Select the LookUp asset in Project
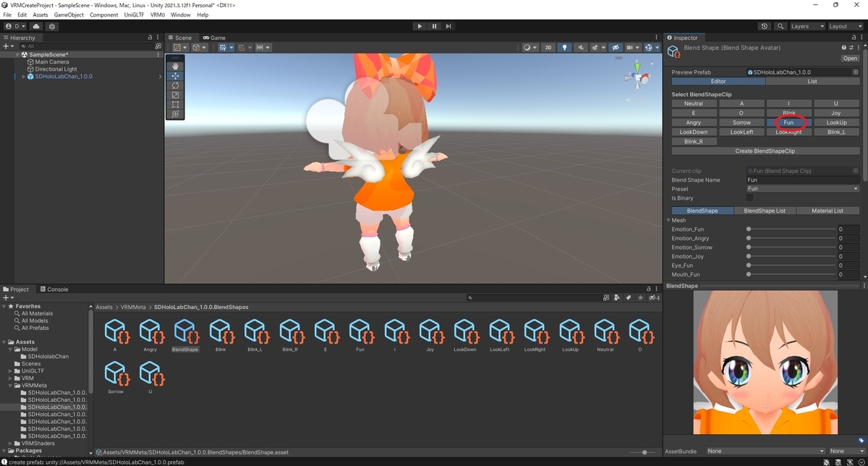 [570, 336]
